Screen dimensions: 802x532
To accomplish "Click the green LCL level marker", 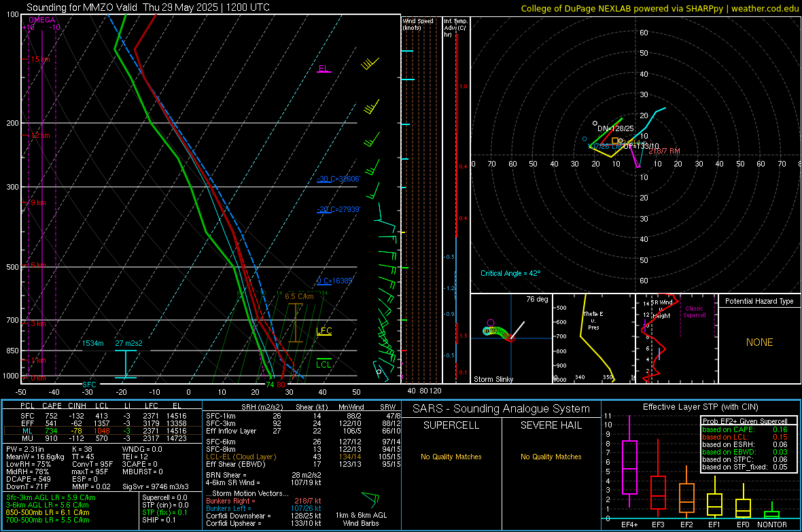I will 324,363.
